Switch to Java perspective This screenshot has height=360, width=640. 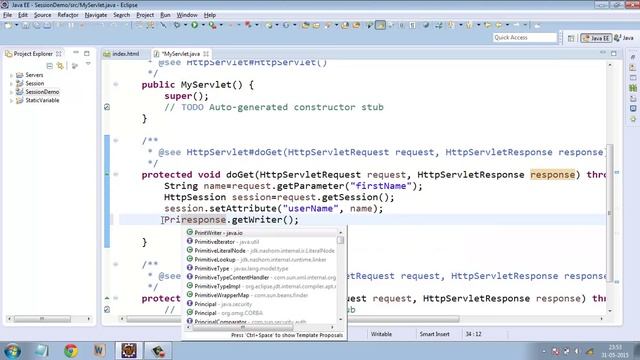click(x=624, y=38)
